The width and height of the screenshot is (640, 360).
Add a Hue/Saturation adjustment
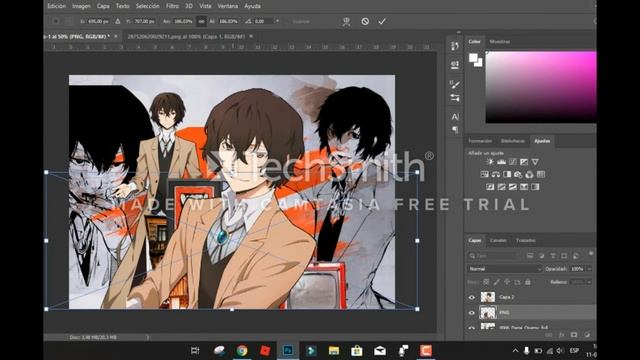[484, 174]
